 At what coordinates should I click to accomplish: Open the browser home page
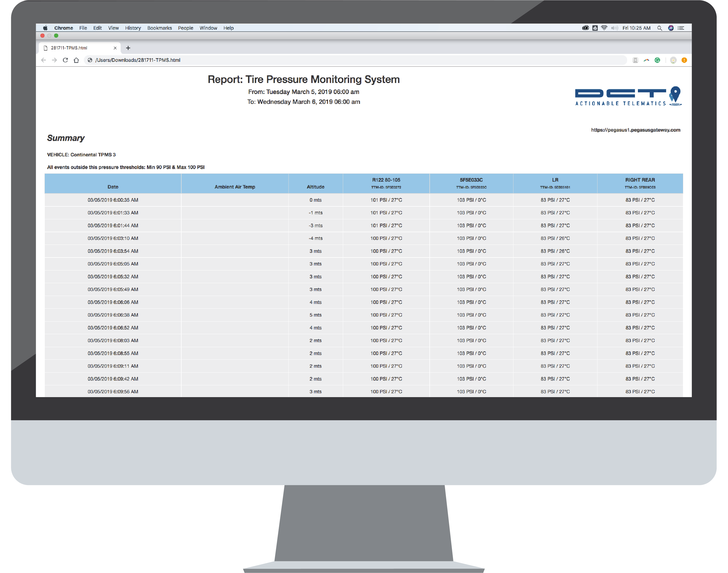[x=76, y=60]
